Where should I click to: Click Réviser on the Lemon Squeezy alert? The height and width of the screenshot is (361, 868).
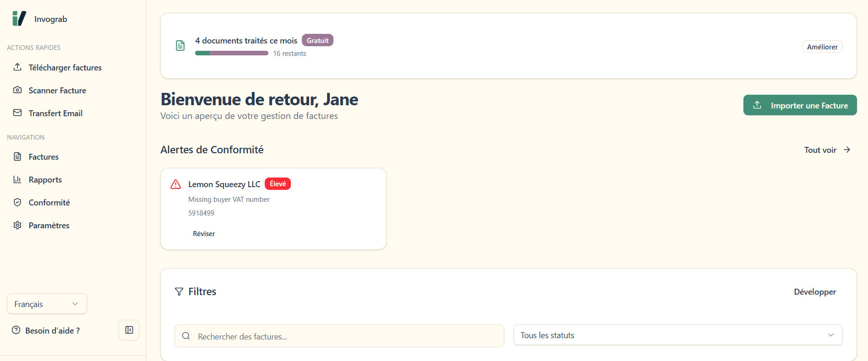(x=204, y=234)
